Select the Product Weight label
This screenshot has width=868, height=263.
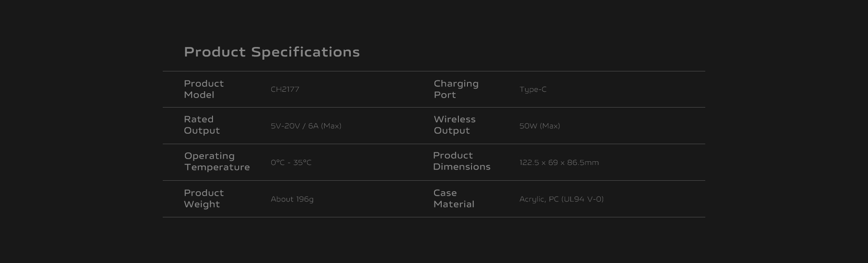(203, 198)
